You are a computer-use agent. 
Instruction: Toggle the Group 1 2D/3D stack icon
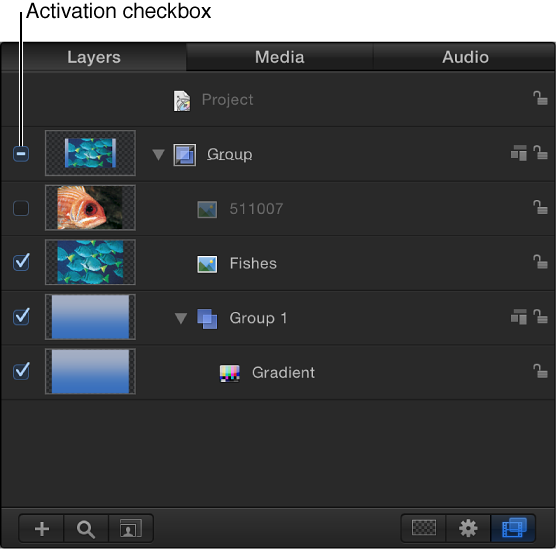coord(518,316)
